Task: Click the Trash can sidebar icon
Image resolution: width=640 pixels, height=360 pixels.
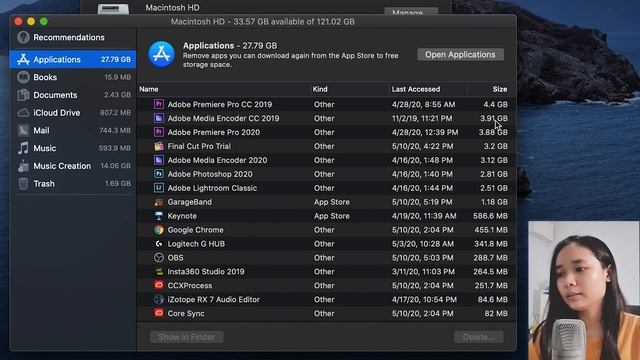Action: point(23,184)
